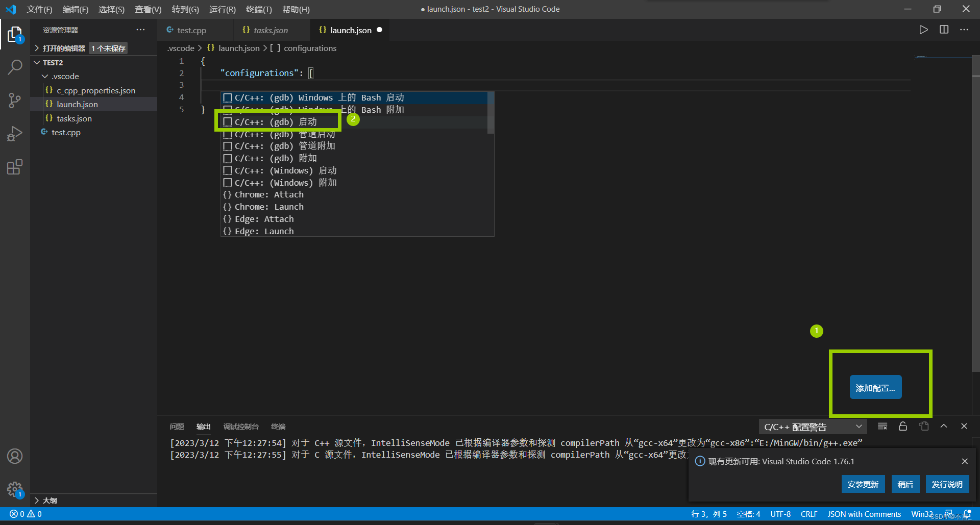Image resolution: width=980 pixels, height=525 pixels.
Task: Split the editor to the right
Action: tap(944, 30)
